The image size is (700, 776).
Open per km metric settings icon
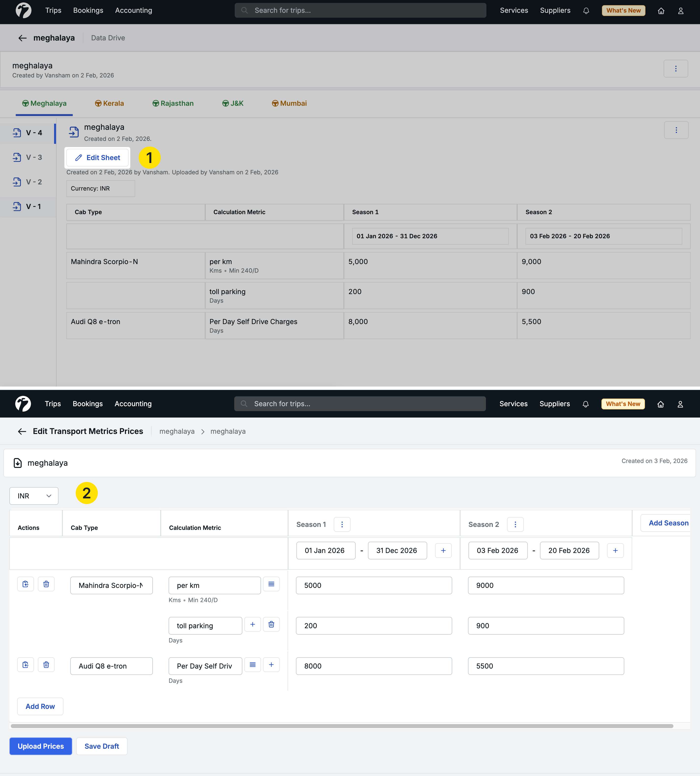click(x=271, y=584)
